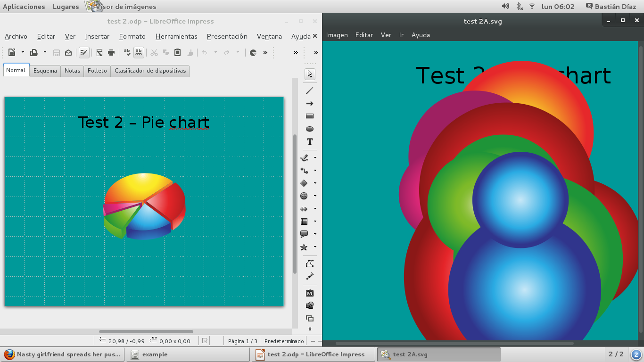Click the Export as PDF icon
Screen dimensions: 644x362
[x=99, y=52]
